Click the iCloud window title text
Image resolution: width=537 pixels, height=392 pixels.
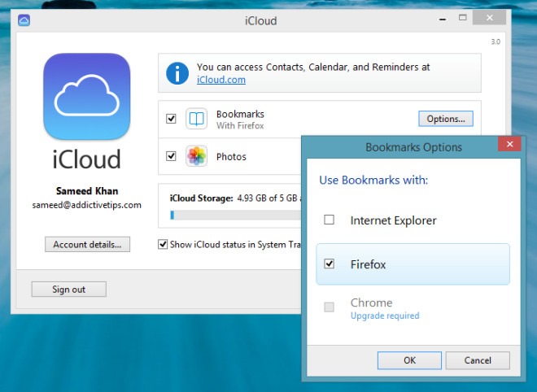click(261, 21)
